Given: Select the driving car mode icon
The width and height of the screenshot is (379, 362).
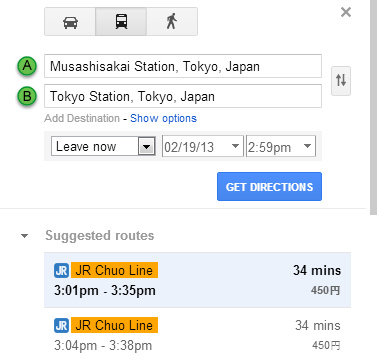Looking at the screenshot, I should [70, 22].
